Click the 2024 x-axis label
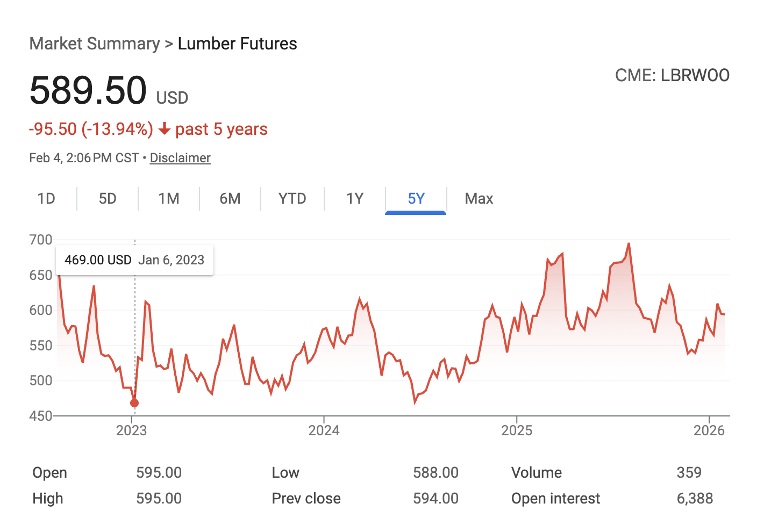This screenshot has width=771, height=532. 324,430
